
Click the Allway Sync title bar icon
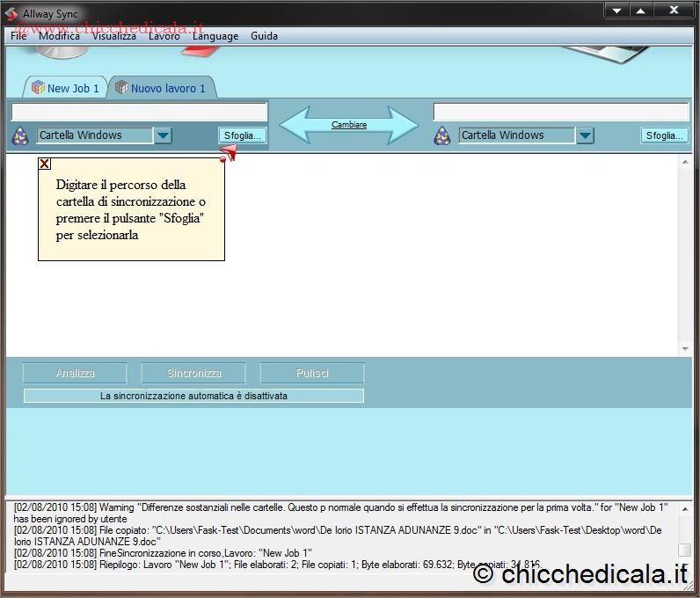[11, 14]
